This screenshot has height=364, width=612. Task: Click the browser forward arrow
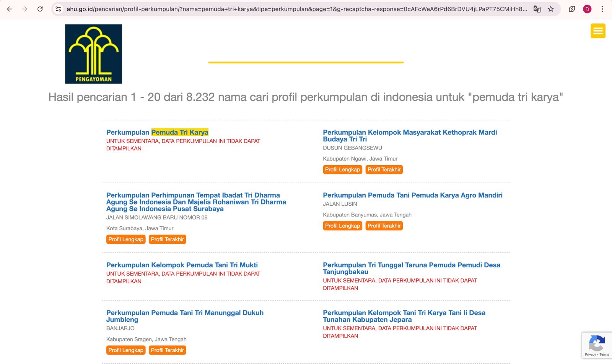(25, 9)
